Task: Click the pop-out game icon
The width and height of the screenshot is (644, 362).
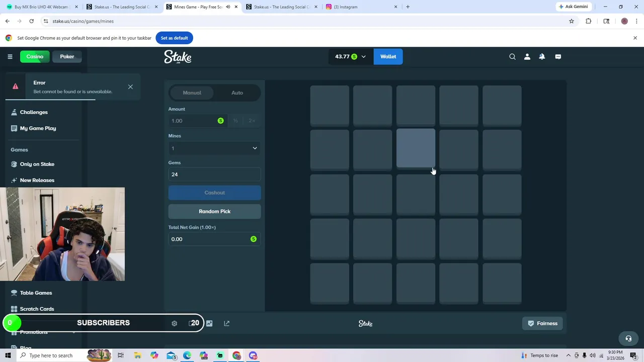Action: [226, 323]
